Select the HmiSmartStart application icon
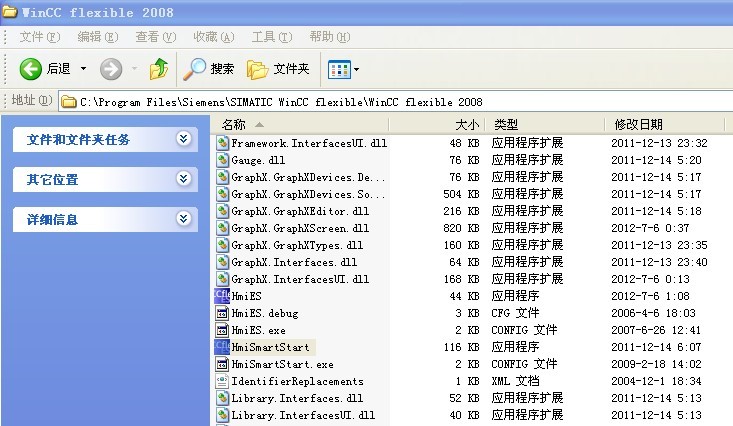The width and height of the screenshot is (733, 426). point(222,347)
